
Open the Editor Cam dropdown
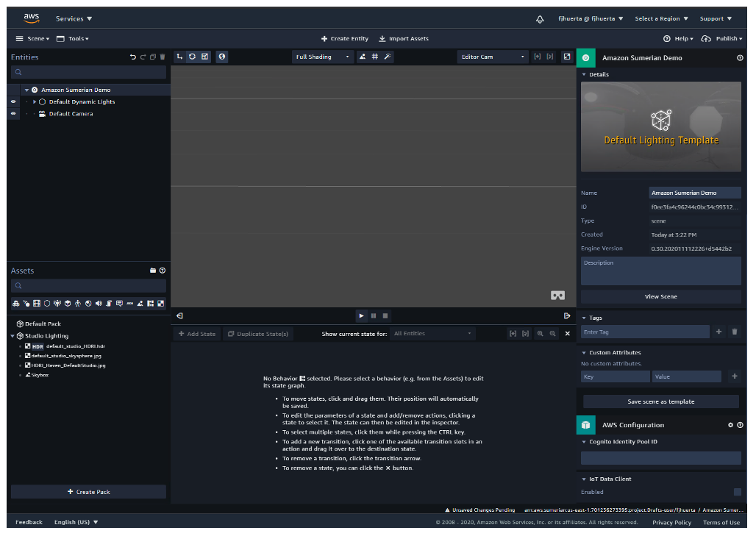click(x=492, y=57)
